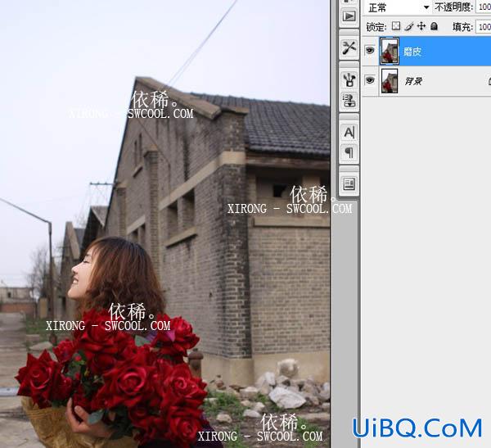
Task: Open the Actions panel play icon
Action: 349,16
